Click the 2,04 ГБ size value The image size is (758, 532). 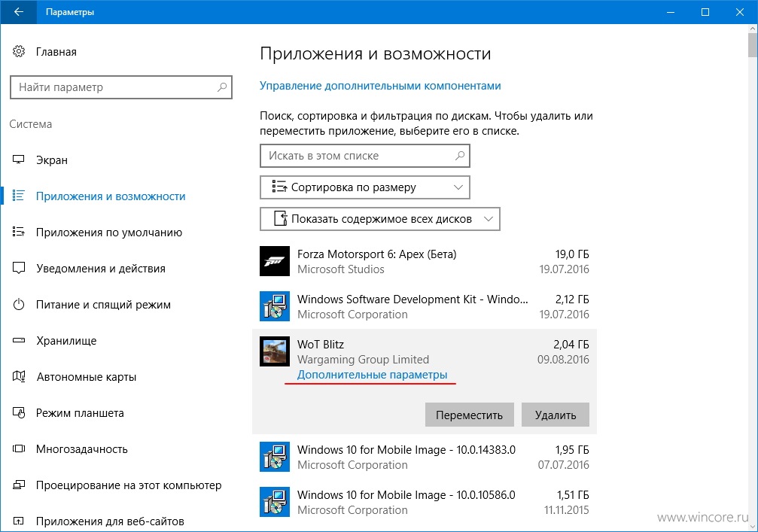point(571,345)
